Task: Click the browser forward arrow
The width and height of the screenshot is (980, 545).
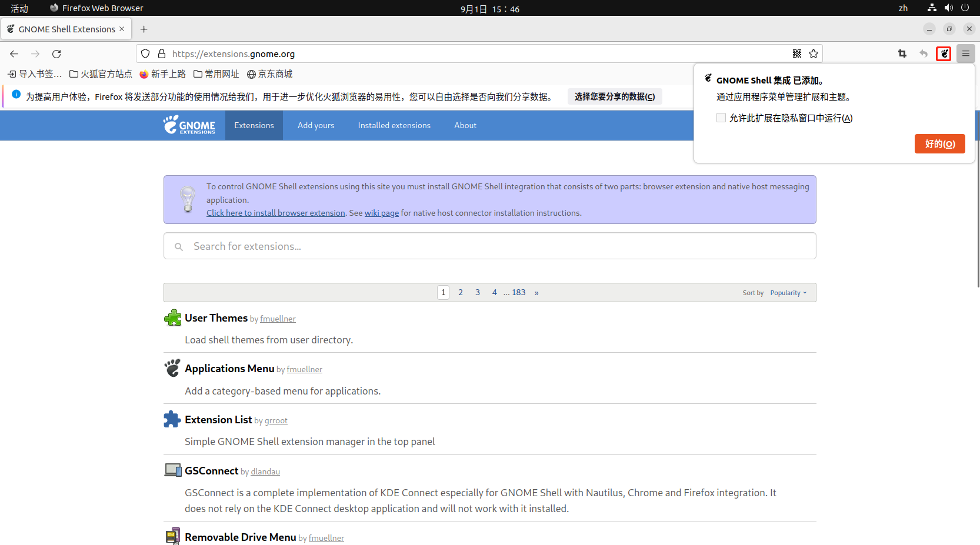Action: (35, 54)
